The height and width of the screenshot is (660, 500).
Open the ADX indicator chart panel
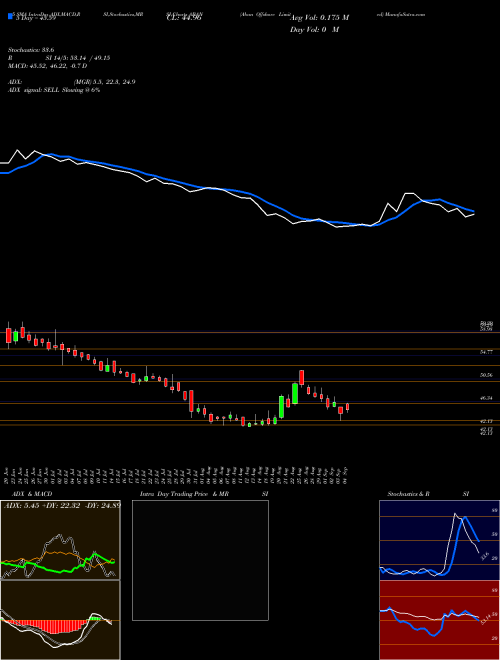click(x=60, y=540)
